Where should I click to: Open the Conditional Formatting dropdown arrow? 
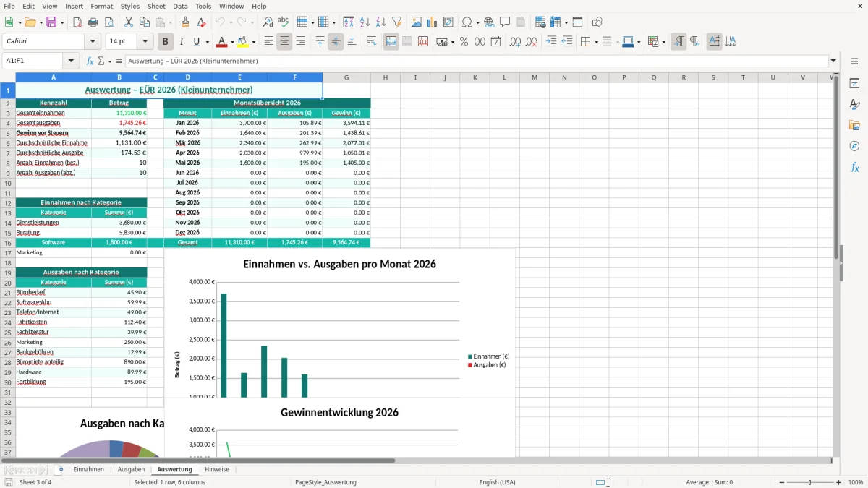tap(663, 42)
